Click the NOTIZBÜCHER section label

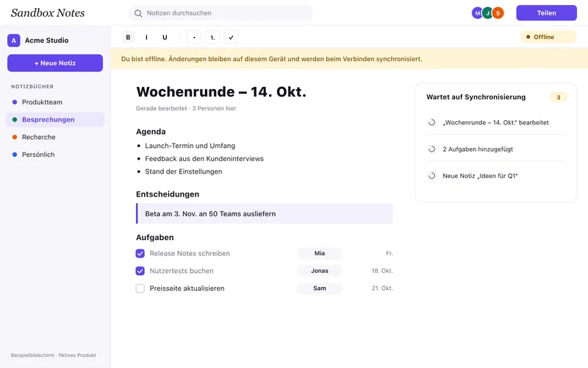pyautogui.click(x=32, y=86)
